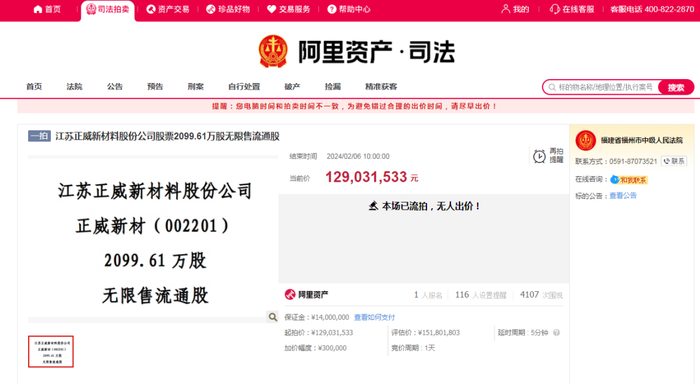Click the main auction item image
Viewport: 700px width, 384px height.
pyautogui.click(x=153, y=239)
